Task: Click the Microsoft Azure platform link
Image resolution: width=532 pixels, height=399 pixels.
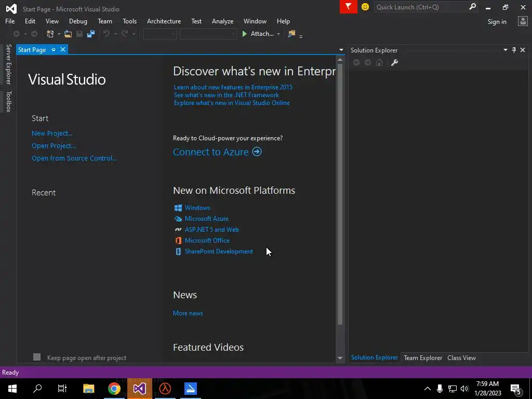Action: [x=207, y=219]
